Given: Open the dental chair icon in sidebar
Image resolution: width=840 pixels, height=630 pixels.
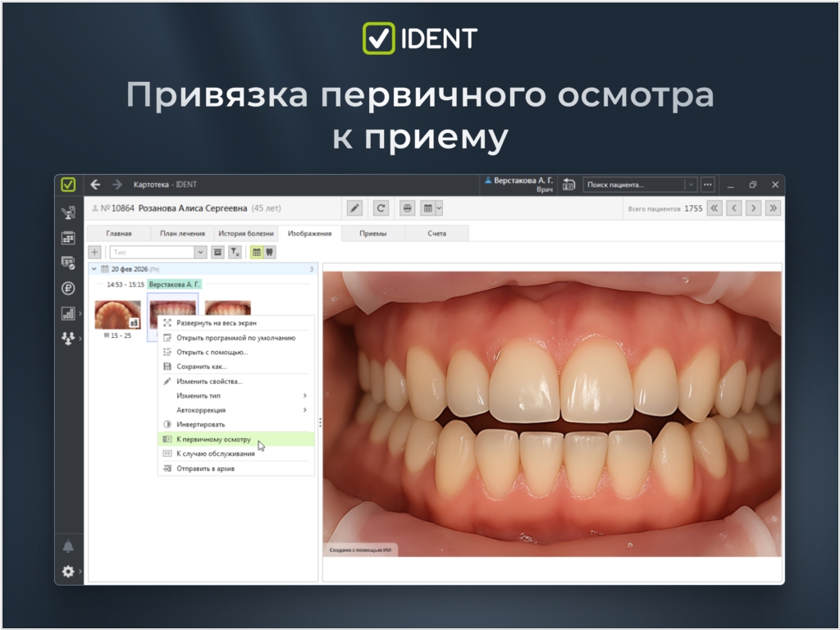Looking at the screenshot, I should coord(68,213).
